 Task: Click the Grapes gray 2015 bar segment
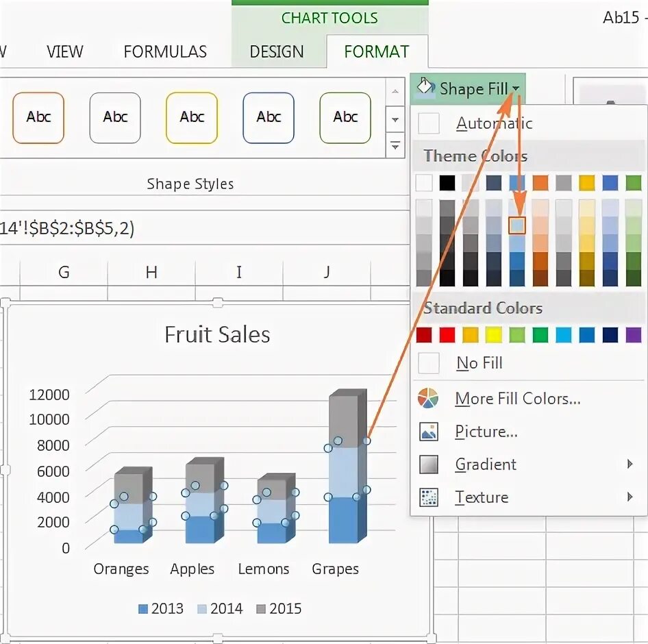tap(344, 421)
